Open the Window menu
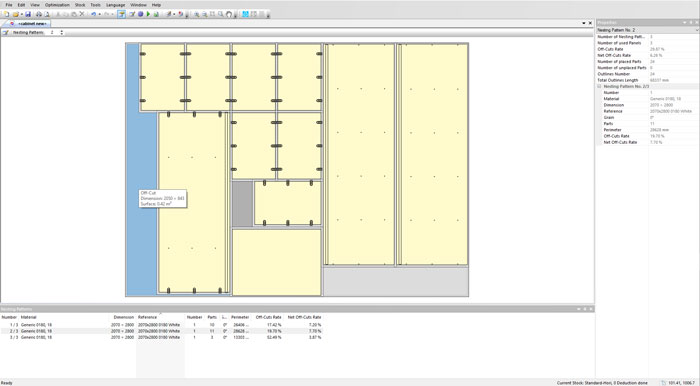Viewport: 700px width, 386px height. pyautogui.click(x=138, y=5)
